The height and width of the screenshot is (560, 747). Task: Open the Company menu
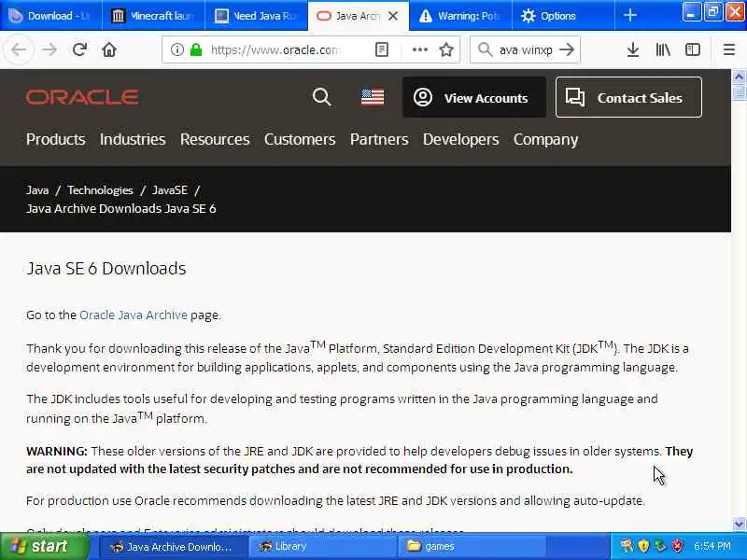[546, 139]
